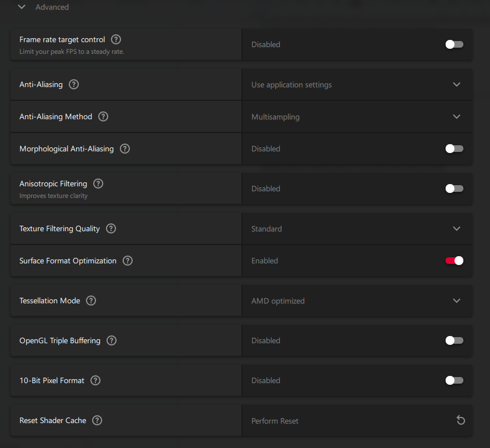Click the Morphological Anti-Aliasing label

coord(67,149)
